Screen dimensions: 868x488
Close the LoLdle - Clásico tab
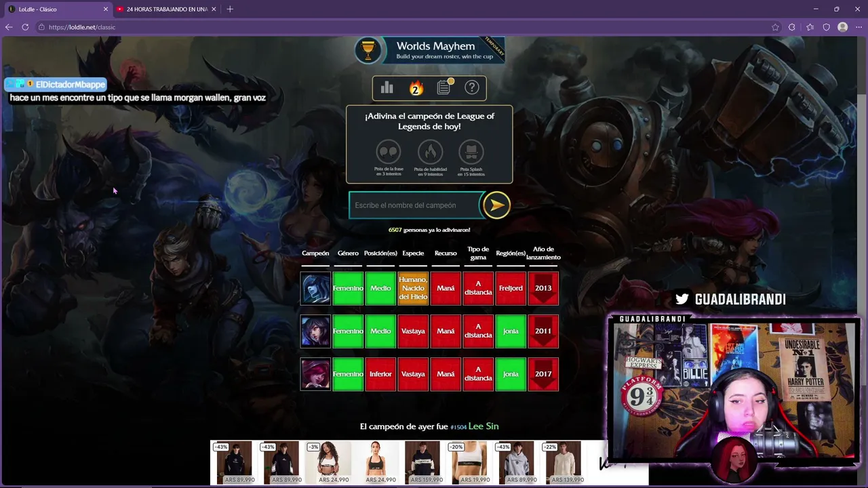[x=105, y=9]
